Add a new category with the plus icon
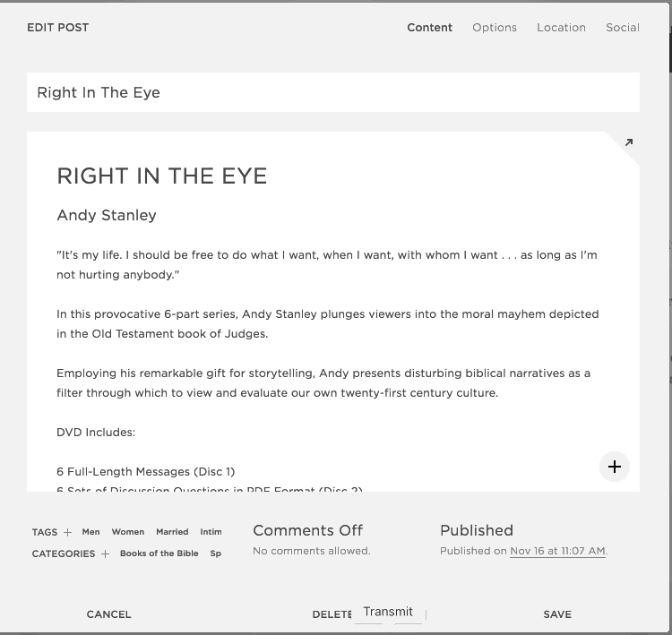The height and width of the screenshot is (635, 672). tap(105, 554)
